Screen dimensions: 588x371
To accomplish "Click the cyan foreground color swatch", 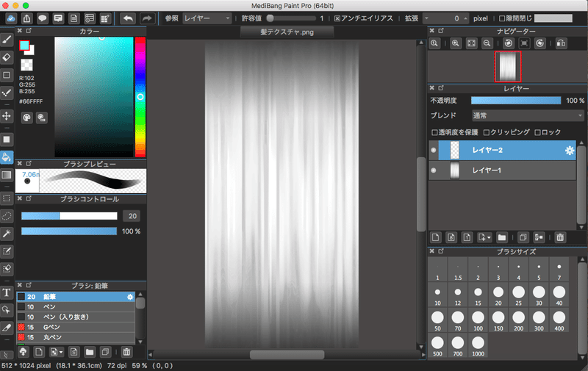I will coord(24,46).
